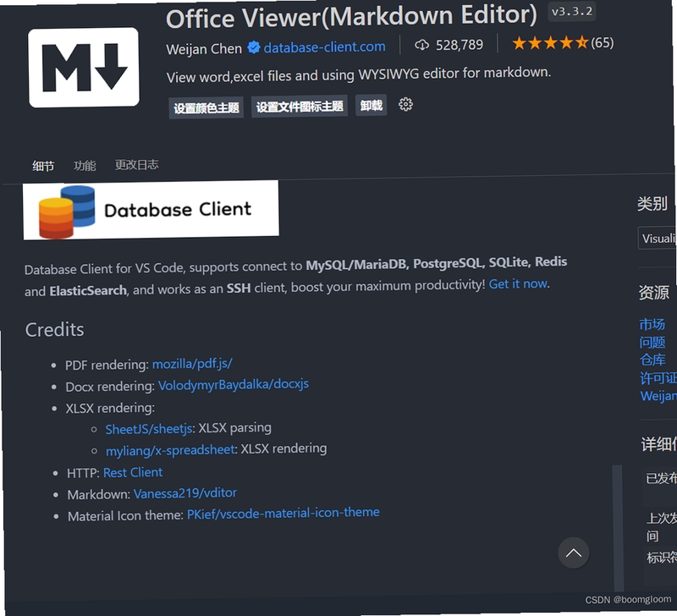Image resolution: width=677 pixels, height=616 pixels.
Task: Open the 市场 marketplace resource link
Action: point(652,324)
